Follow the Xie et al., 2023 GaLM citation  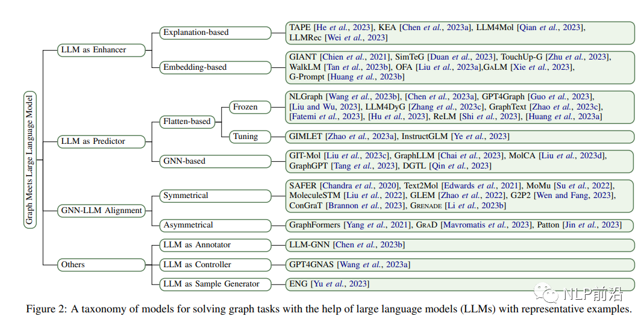coord(542,67)
